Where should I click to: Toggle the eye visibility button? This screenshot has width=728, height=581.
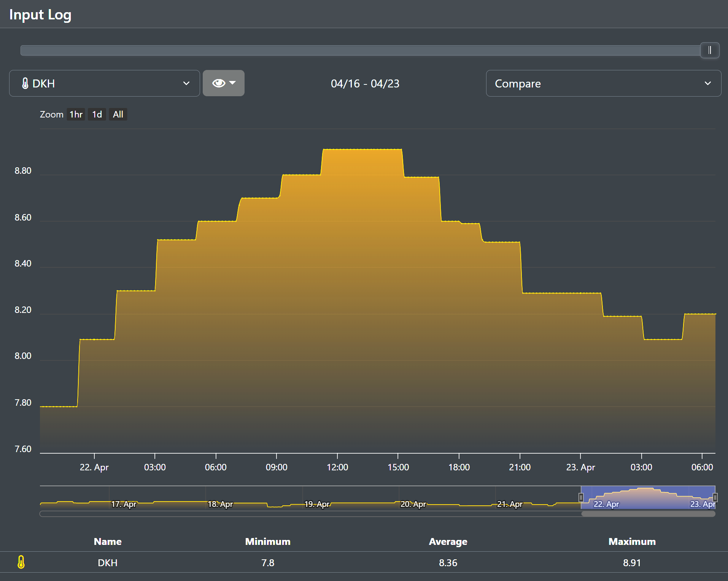click(219, 83)
